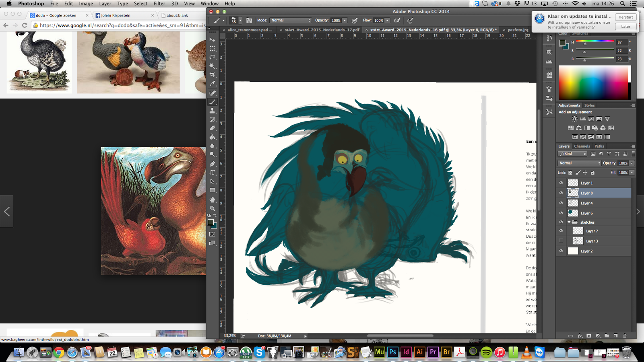Screen dimensions: 644x362
Task: Open the Image menu
Action: (x=86, y=4)
